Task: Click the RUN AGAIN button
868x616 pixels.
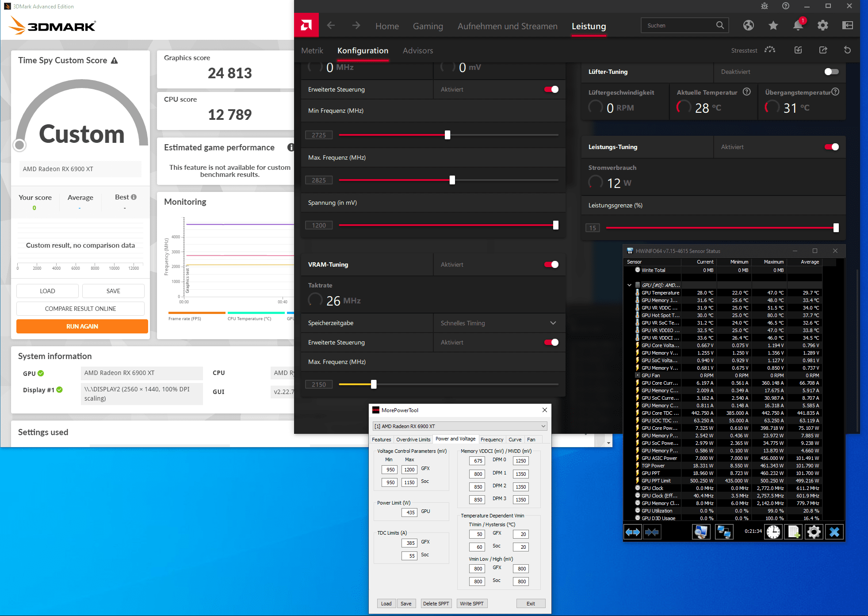Action: point(82,326)
